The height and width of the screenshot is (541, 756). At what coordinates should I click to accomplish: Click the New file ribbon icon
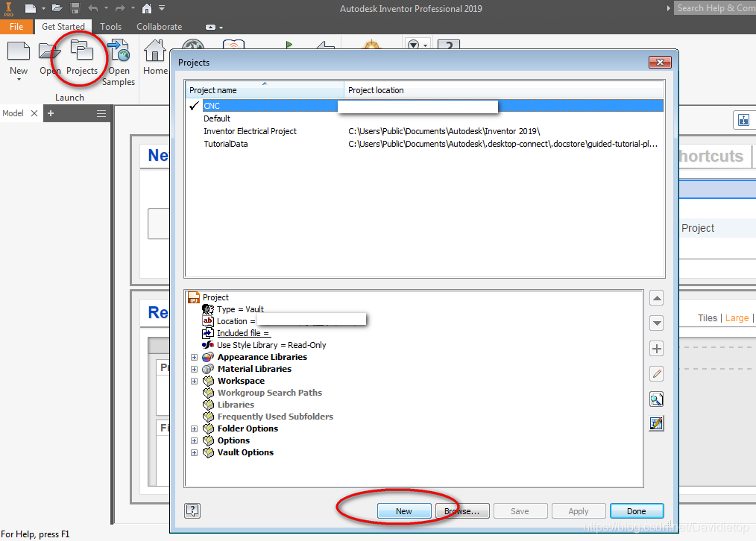(19, 52)
